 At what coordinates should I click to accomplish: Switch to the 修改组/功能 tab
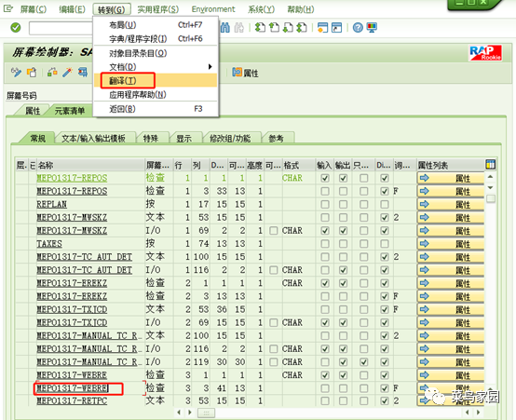[230, 139]
